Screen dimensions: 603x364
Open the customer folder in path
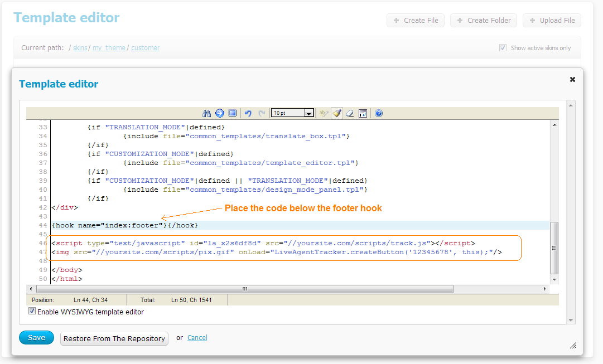coord(146,48)
